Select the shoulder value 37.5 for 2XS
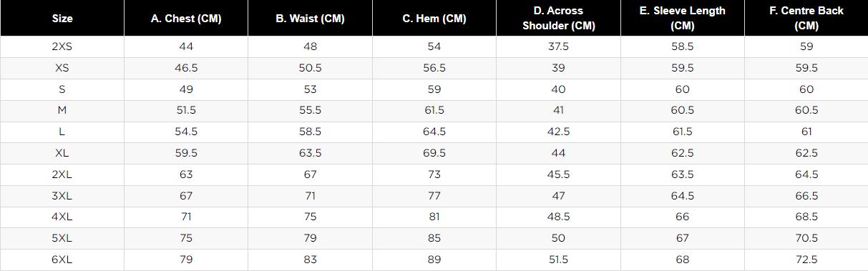The image size is (868, 271). [x=558, y=46]
